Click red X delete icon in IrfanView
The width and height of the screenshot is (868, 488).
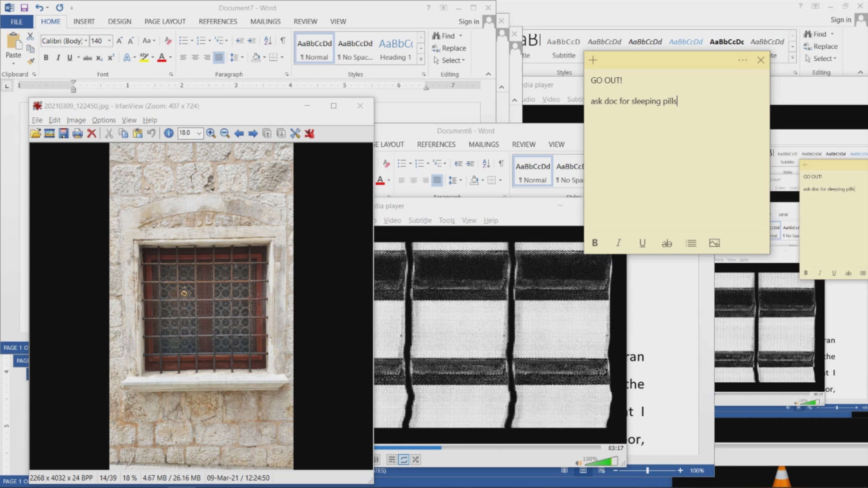click(x=92, y=133)
